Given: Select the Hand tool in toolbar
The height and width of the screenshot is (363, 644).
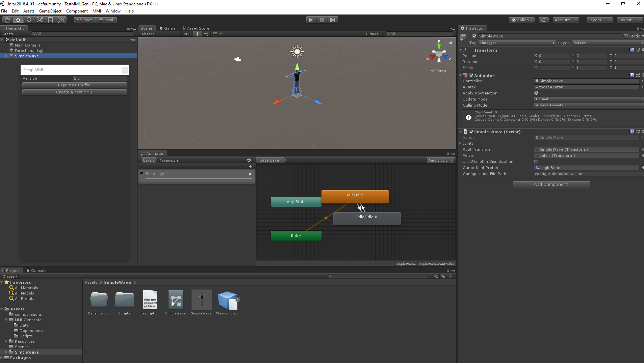Looking at the screenshot, I should 7,20.
